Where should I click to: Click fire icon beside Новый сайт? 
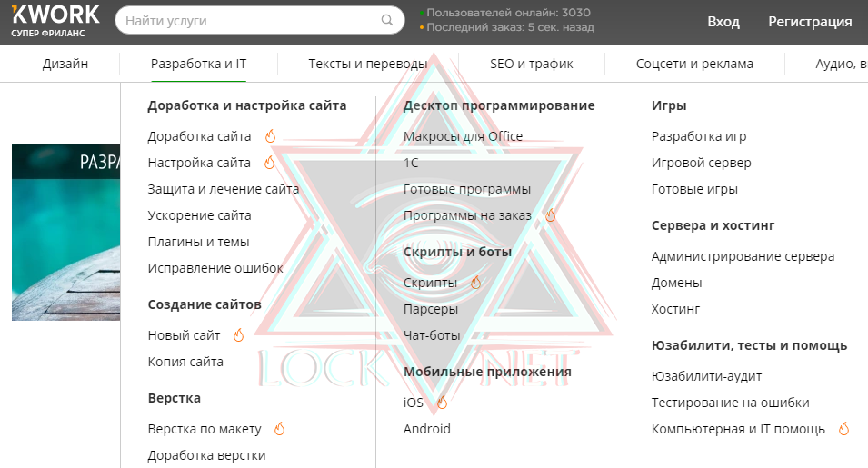239,335
